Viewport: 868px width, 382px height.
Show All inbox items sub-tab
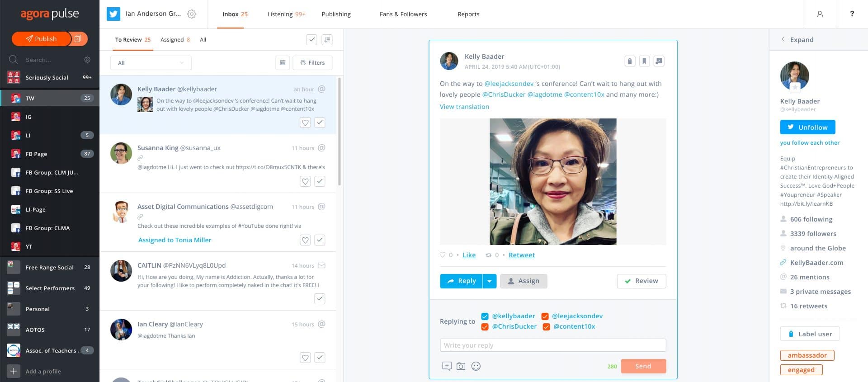click(203, 40)
